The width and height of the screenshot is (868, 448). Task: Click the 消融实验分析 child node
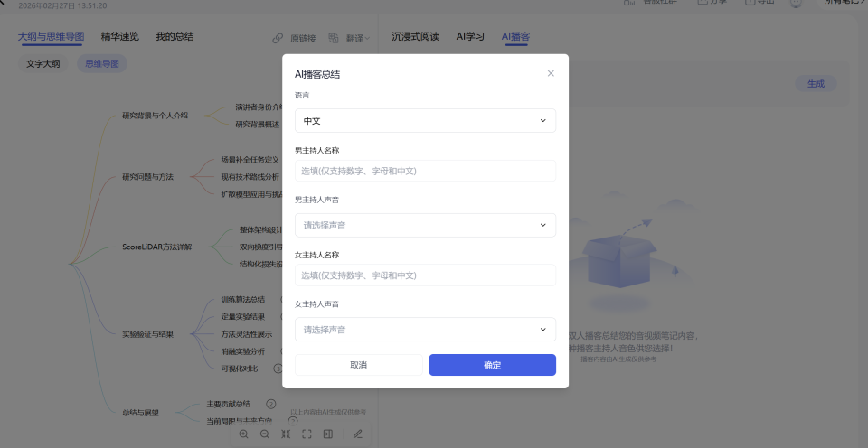click(243, 351)
